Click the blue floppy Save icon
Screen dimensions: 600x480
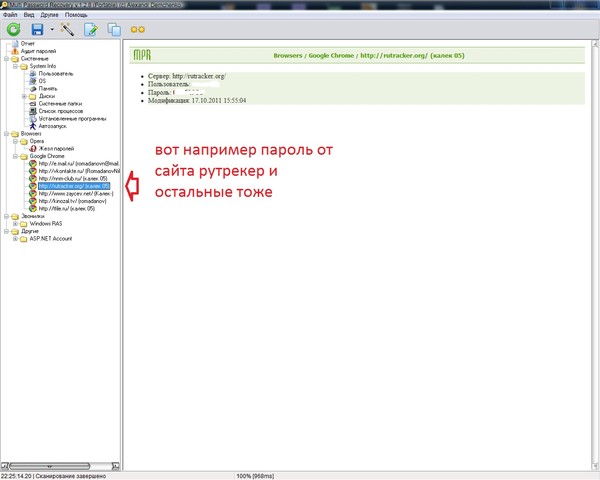click(37, 29)
